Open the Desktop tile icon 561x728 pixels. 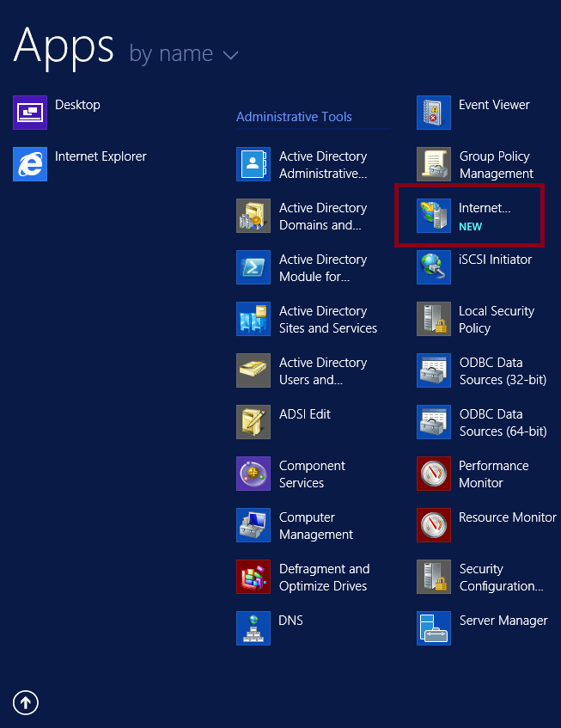(x=30, y=113)
